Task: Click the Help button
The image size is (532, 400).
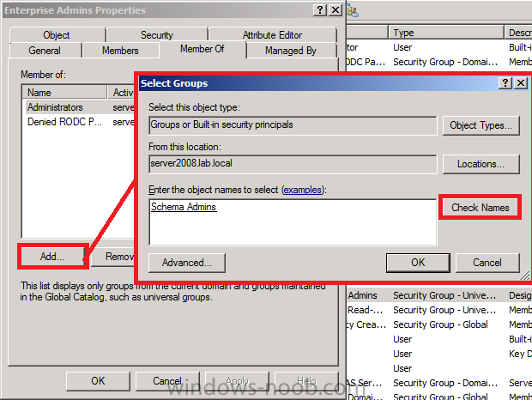Action: [x=306, y=380]
